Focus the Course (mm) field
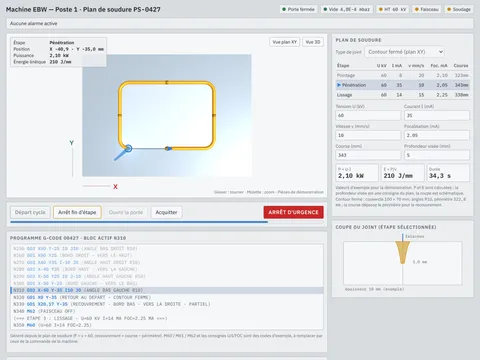This screenshot has height=360, width=480. (x=368, y=155)
